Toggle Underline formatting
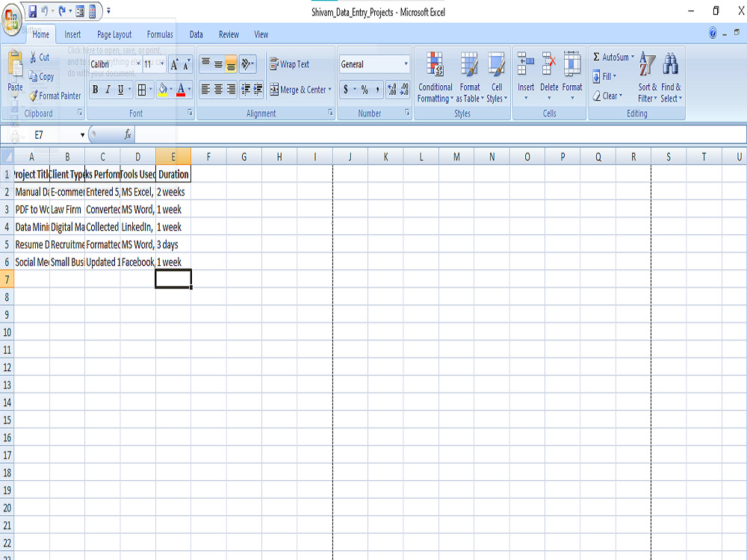 pyautogui.click(x=120, y=90)
